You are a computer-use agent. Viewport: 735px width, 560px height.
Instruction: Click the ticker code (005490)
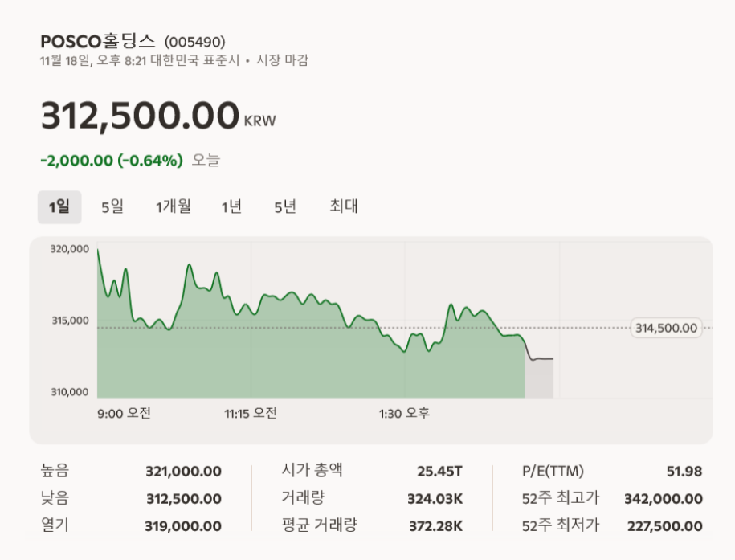pyautogui.click(x=195, y=43)
